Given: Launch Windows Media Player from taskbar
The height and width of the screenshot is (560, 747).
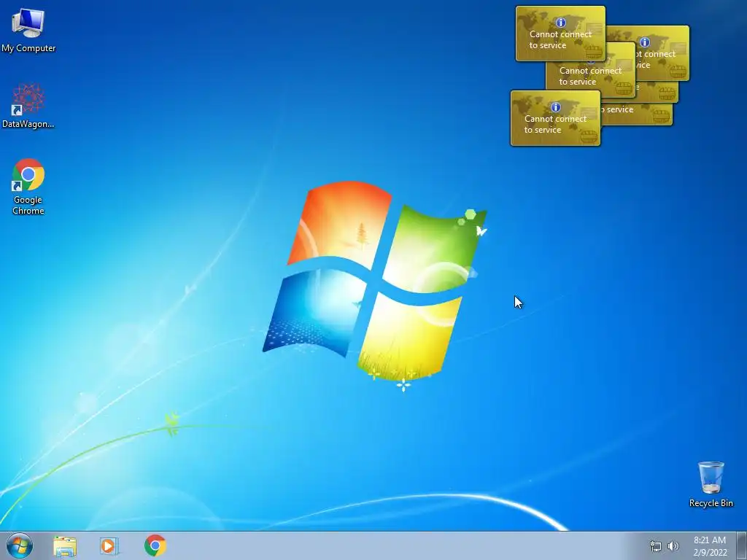Looking at the screenshot, I should pos(109,546).
